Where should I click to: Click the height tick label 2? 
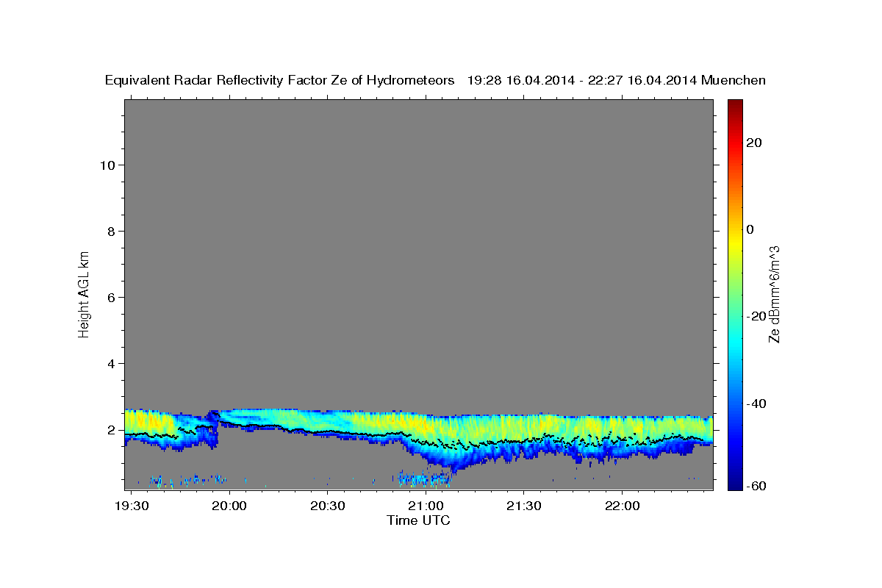(110, 429)
